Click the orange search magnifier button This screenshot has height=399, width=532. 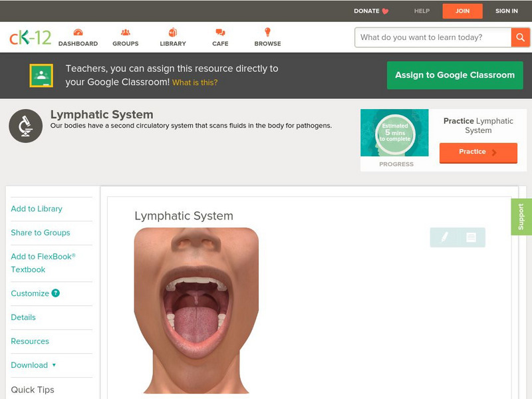point(520,37)
